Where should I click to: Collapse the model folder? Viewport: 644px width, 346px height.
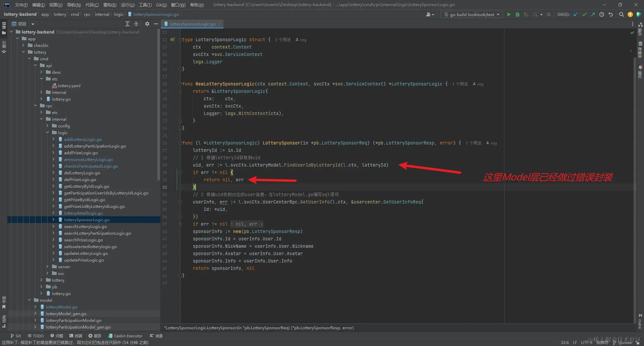point(30,300)
